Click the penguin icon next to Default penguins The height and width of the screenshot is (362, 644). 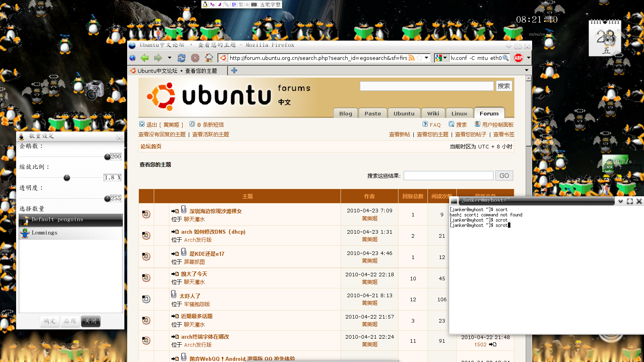(x=26, y=220)
